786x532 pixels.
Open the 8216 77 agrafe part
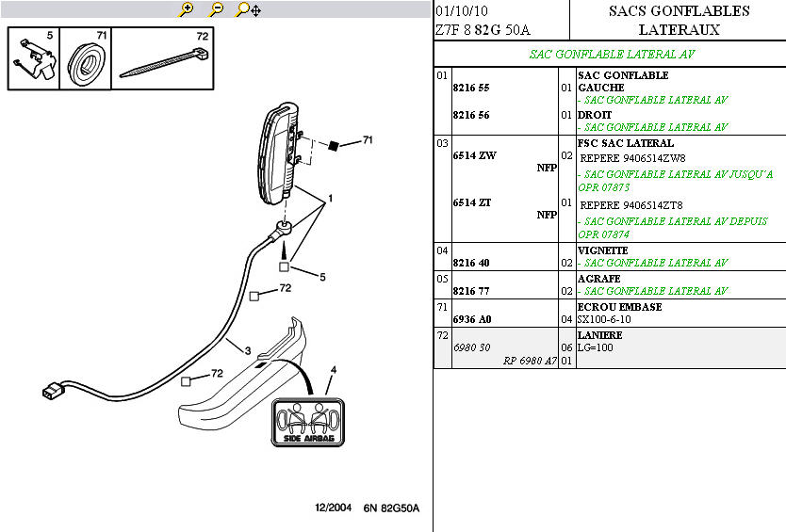[x=472, y=291]
